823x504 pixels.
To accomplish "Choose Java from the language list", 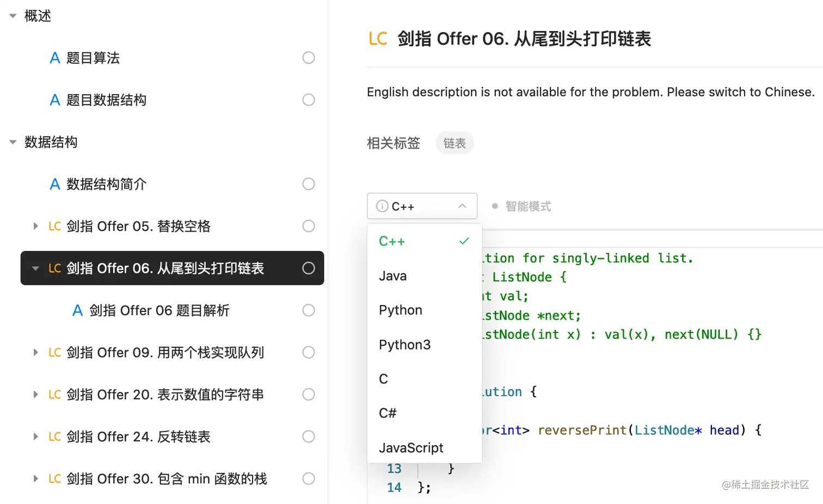I will point(425,276).
